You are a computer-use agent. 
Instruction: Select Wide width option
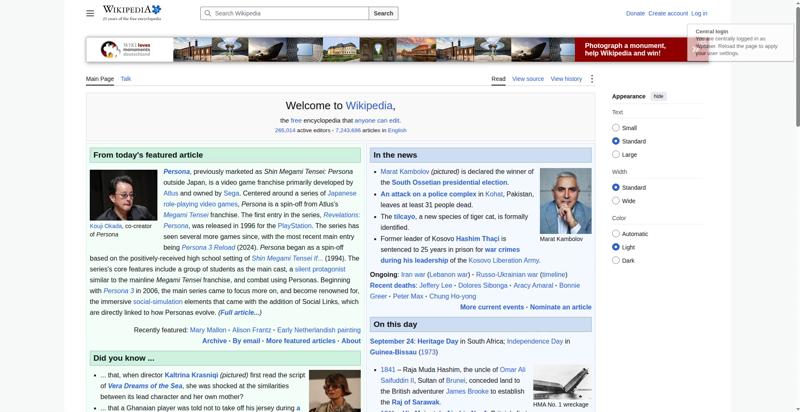coord(616,200)
